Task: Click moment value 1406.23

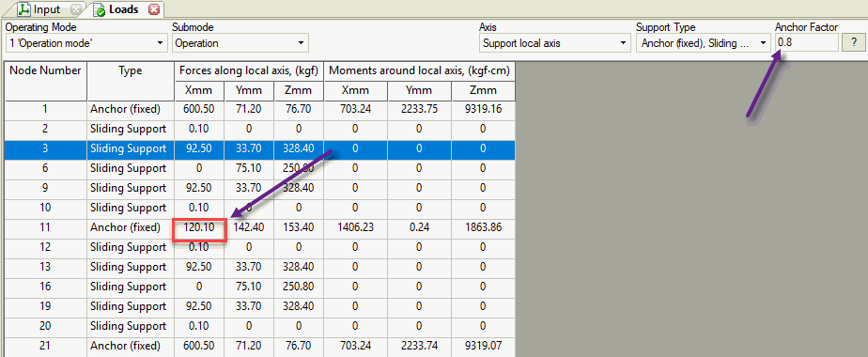Action: click(355, 227)
